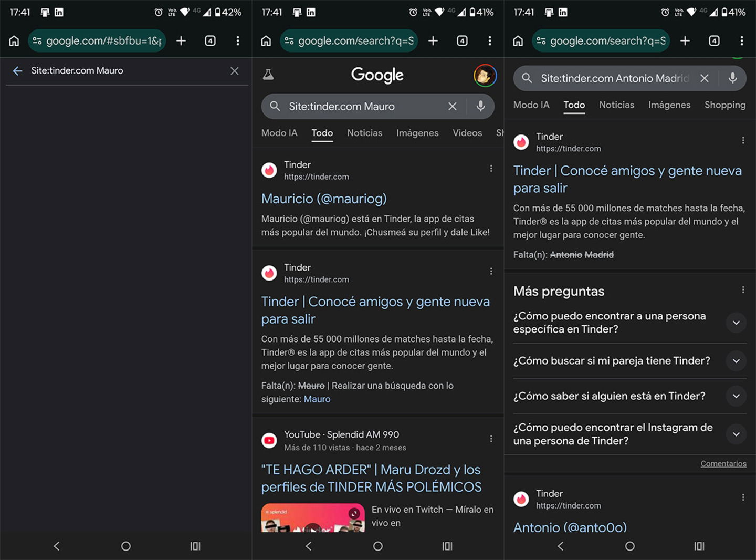Expand question about finding Instagram of Tinder person

736,434
